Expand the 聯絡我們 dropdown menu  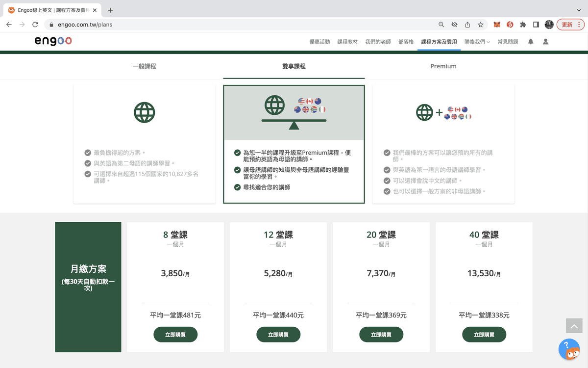click(x=477, y=42)
